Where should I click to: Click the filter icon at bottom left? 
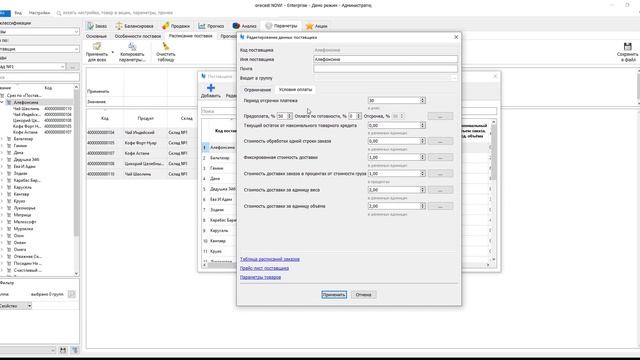[75, 350]
